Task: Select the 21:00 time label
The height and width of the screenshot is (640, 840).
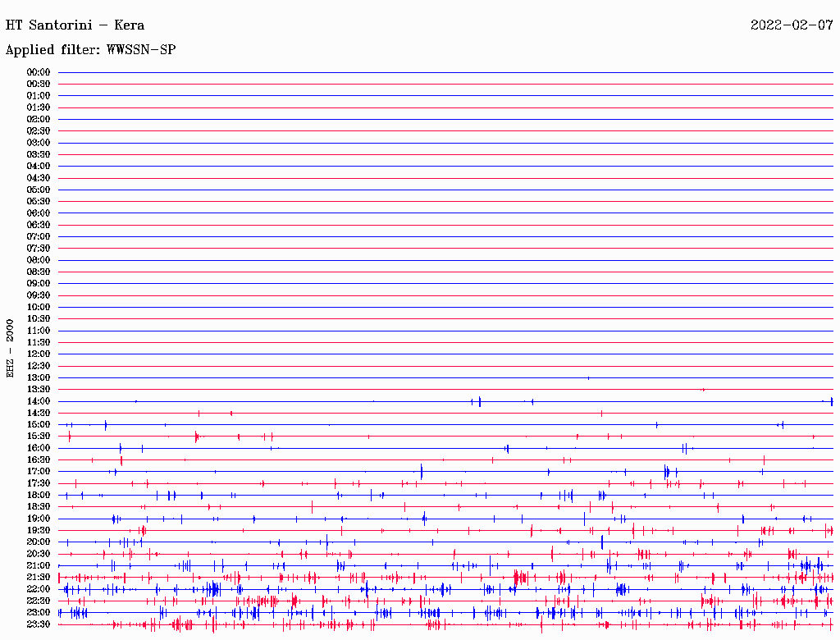Action: point(38,565)
